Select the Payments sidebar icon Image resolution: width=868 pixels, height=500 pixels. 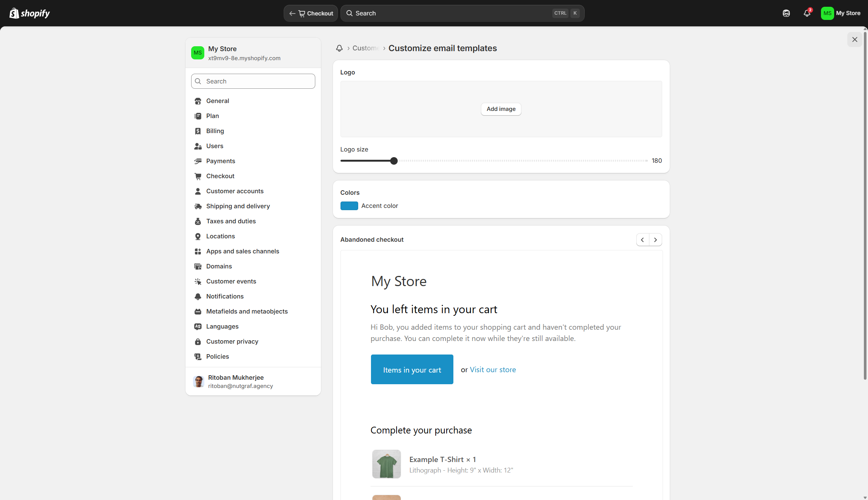[198, 161]
